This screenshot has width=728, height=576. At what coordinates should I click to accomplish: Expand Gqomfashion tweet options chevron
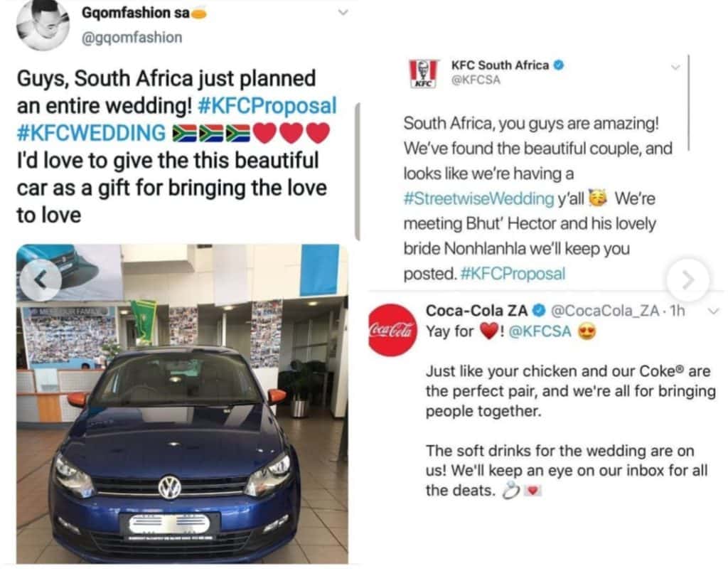click(x=342, y=12)
